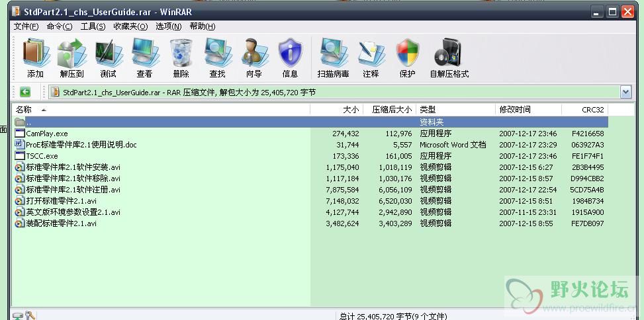
Task: Click the status bar drive and key icon
Action: (x=24, y=315)
